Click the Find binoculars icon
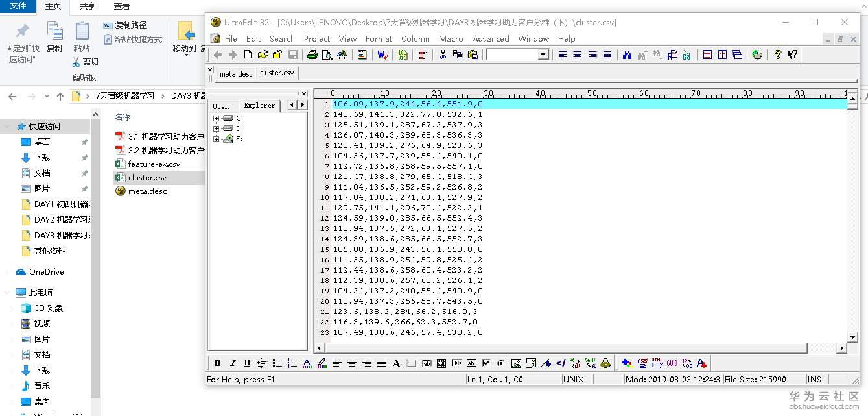868x416 pixels. tap(627, 55)
